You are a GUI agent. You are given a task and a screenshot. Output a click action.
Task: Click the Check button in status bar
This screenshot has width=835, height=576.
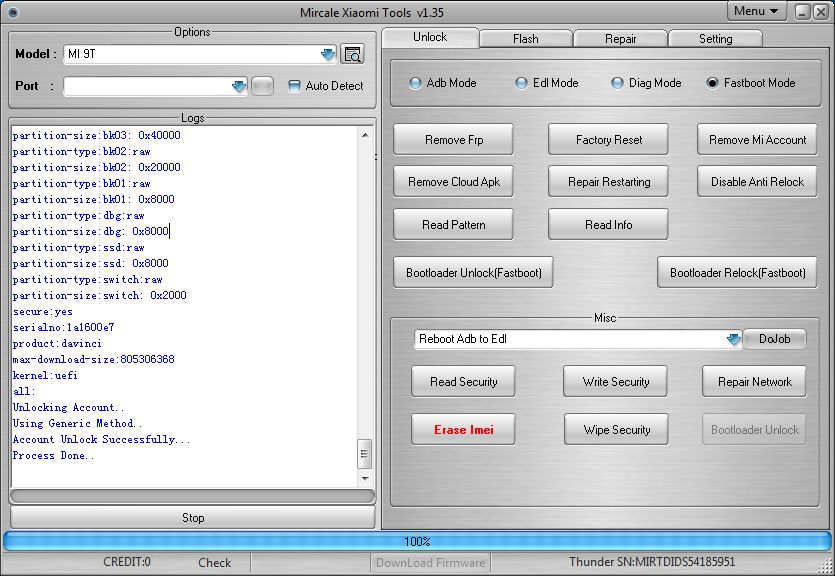click(215, 563)
